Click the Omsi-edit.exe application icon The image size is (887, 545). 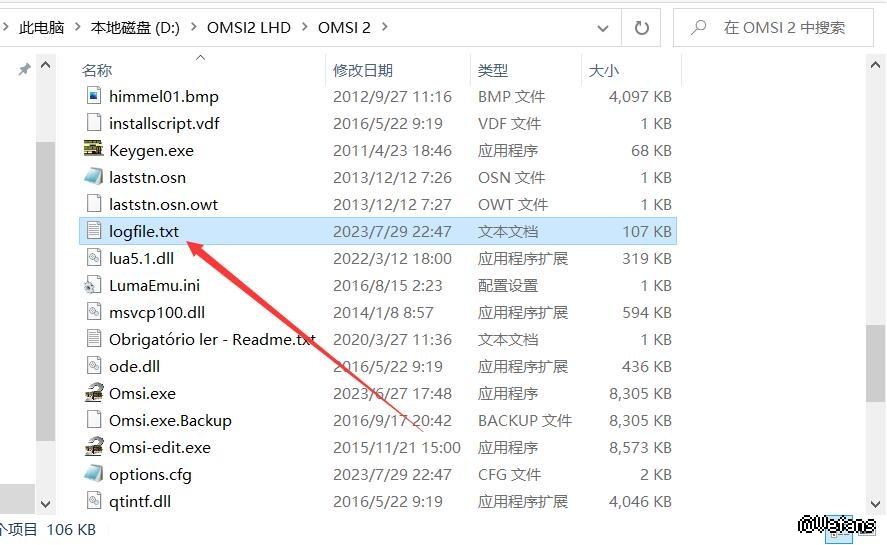93,447
